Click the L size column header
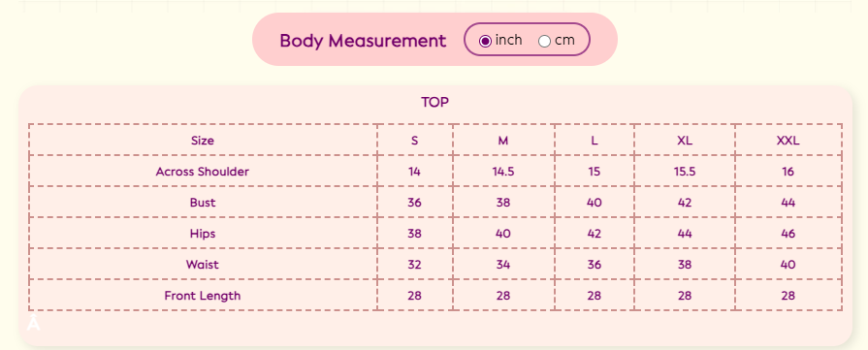868x350 pixels. point(594,141)
